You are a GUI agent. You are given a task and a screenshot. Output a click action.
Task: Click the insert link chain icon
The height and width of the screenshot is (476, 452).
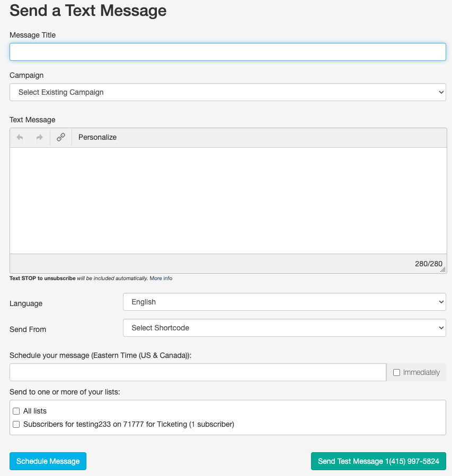click(61, 138)
